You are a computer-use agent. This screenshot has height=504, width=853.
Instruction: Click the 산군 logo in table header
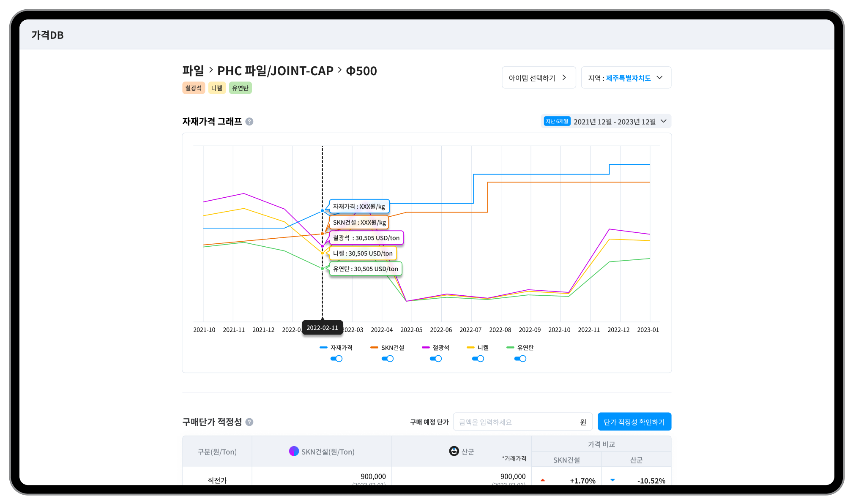coord(454,451)
